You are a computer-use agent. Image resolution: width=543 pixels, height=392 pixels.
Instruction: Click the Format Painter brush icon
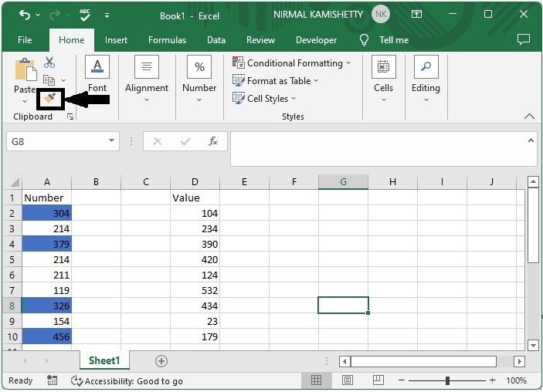[50, 99]
